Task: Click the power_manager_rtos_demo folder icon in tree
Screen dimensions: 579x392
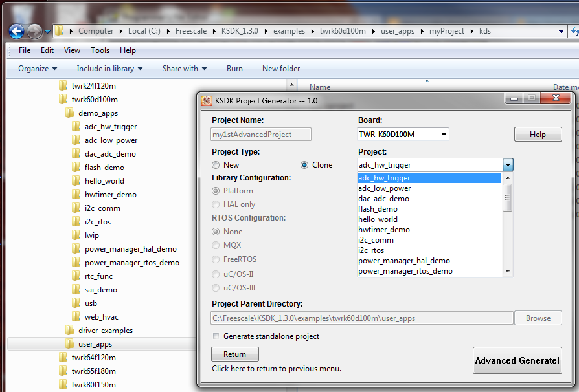Action: click(76, 262)
